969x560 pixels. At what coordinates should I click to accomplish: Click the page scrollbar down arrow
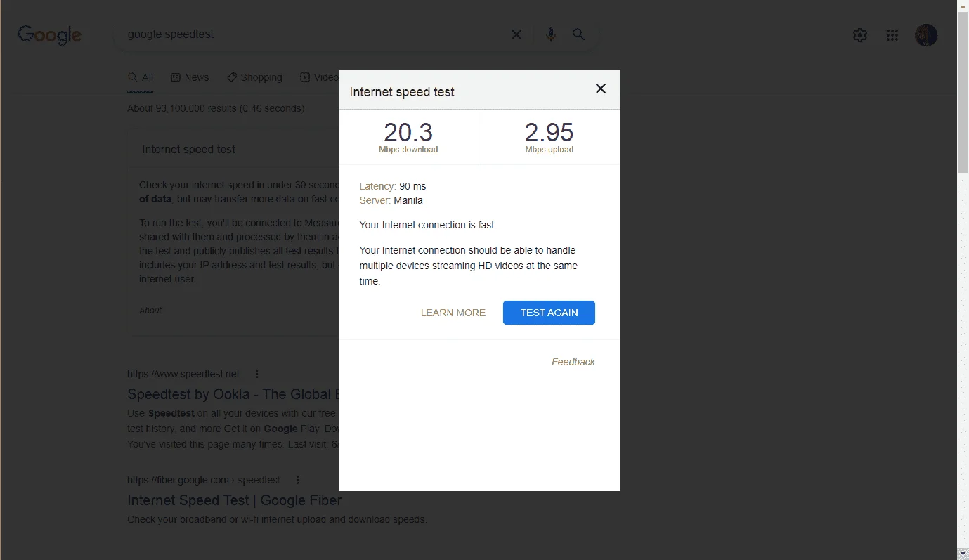(x=963, y=554)
